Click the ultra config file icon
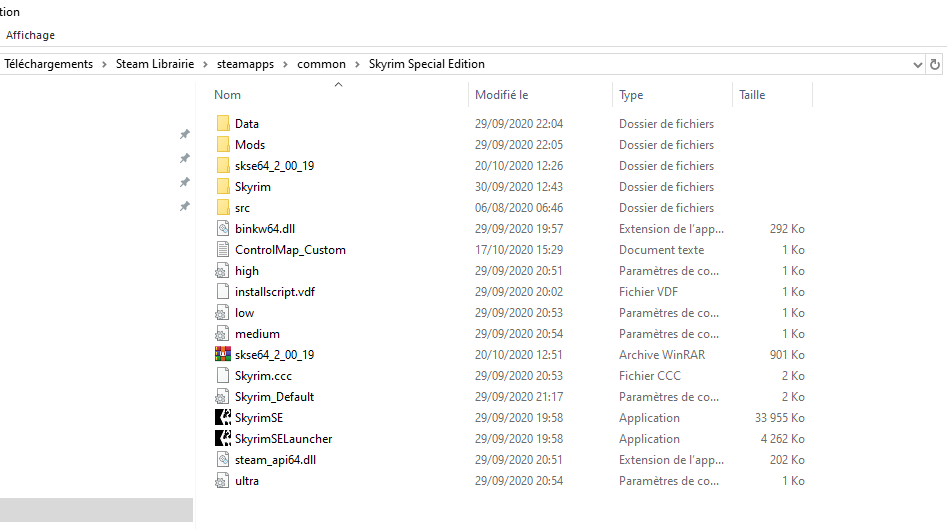The width and height of the screenshot is (947, 529). point(222,481)
